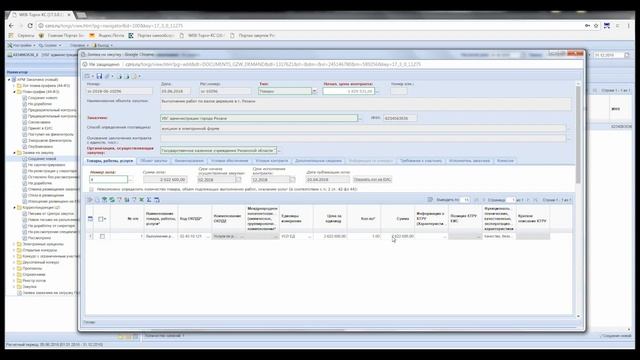Open calendar icon beside the 02.2018 field
The image size is (640, 360).
point(238,180)
